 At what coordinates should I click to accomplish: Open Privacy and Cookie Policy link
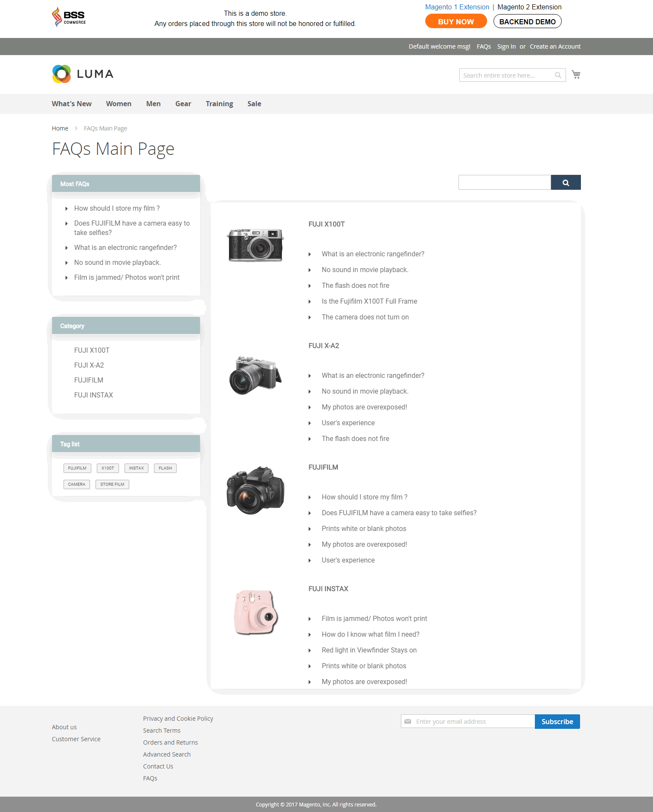click(x=178, y=719)
